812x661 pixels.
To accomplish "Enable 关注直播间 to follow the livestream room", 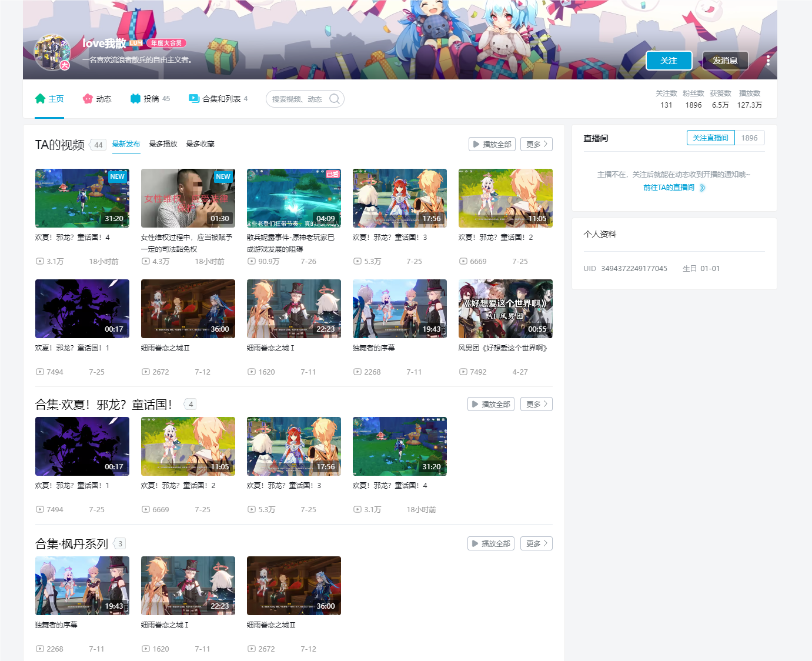I will (x=710, y=137).
